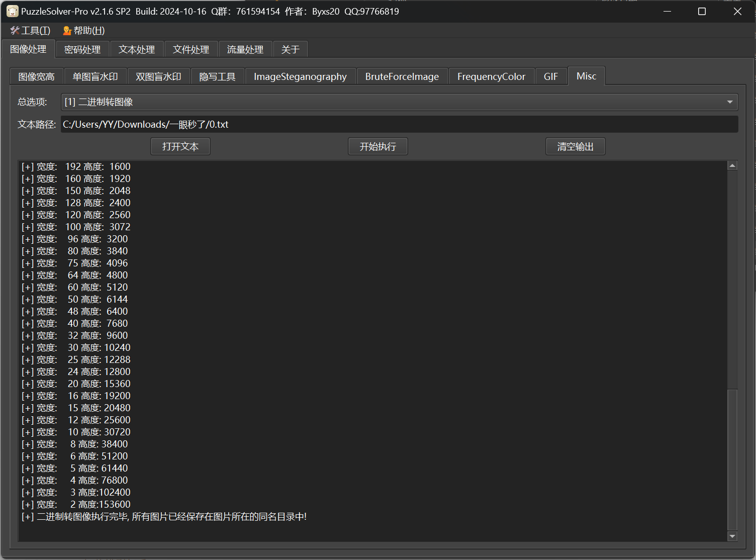Screen dimensions: 756x560
Task: Open the FrequencyColor sub-tab
Action: click(x=491, y=76)
